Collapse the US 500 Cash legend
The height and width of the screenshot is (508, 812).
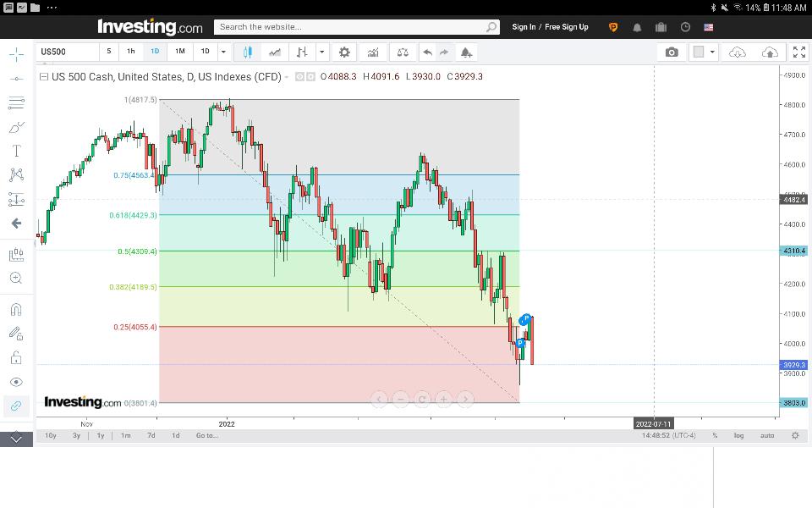pos(44,77)
